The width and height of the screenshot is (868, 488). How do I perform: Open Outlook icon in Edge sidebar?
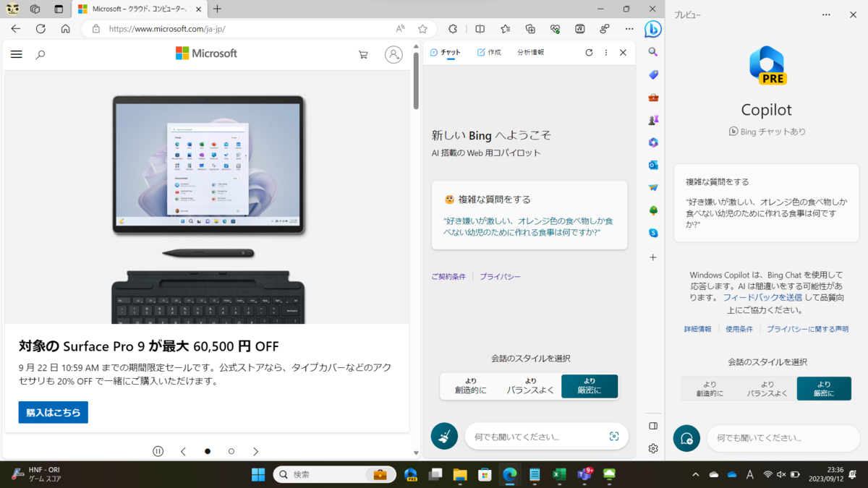(653, 165)
